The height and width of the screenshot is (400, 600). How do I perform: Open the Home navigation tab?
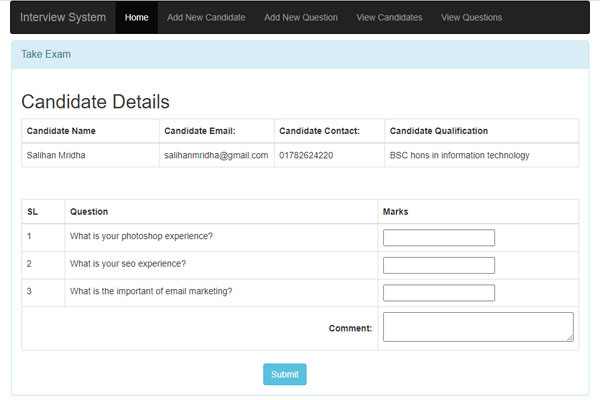click(137, 17)
